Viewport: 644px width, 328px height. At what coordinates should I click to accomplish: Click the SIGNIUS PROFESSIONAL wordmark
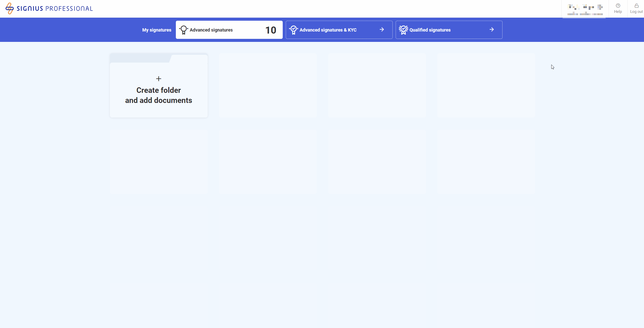tap(55, 9)
